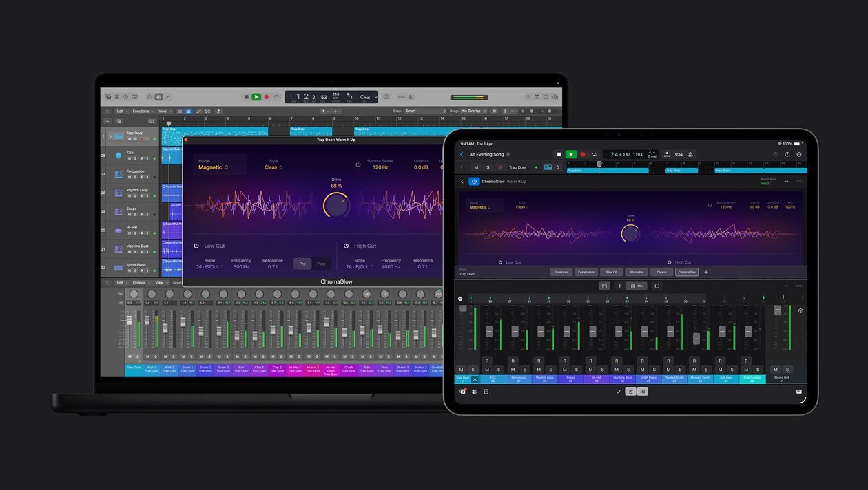Viewport: 868px width, 490px height.
Task: Tap the plus icon to add a new plugin
Action: (x=706, y=272)
